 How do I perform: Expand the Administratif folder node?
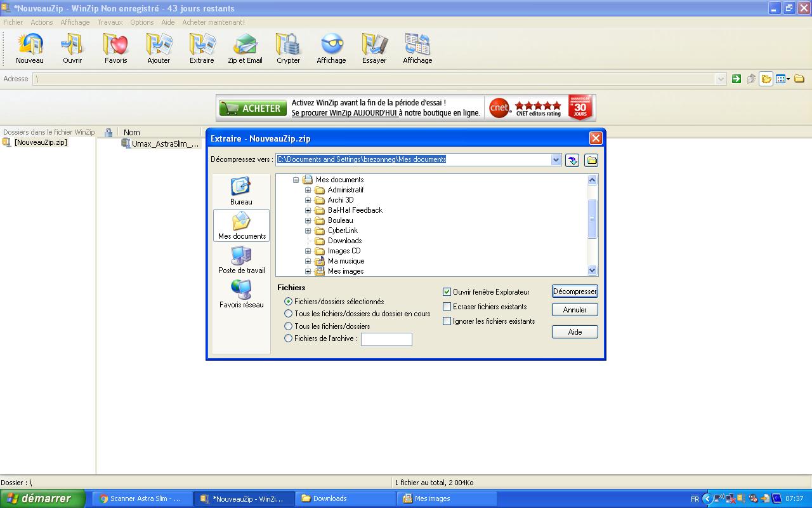308,190
